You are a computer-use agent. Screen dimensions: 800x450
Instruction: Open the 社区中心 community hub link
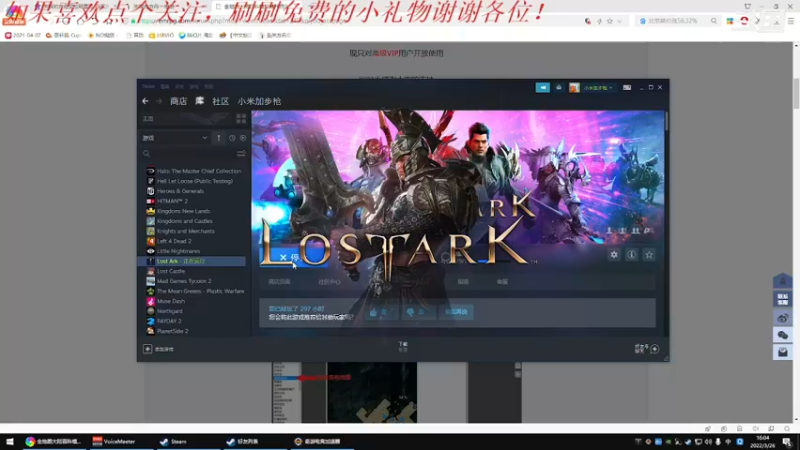pyautogui.click(x=329, y=282)
